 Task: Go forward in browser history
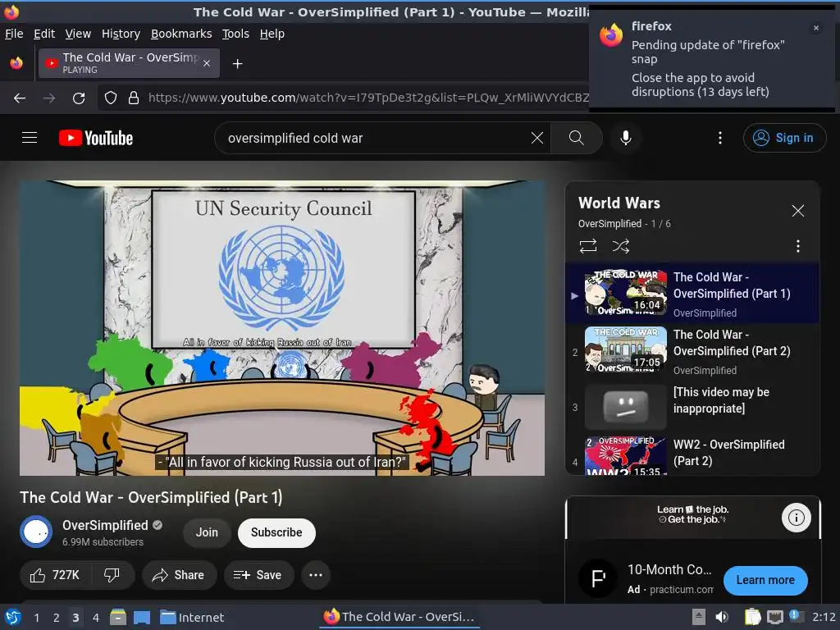tap(49, 98)
